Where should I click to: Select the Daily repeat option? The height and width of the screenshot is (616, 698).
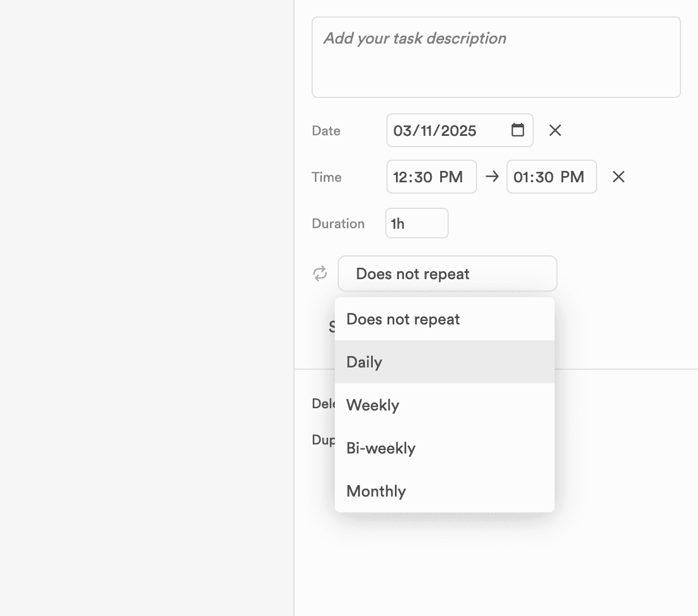[445, 362]
